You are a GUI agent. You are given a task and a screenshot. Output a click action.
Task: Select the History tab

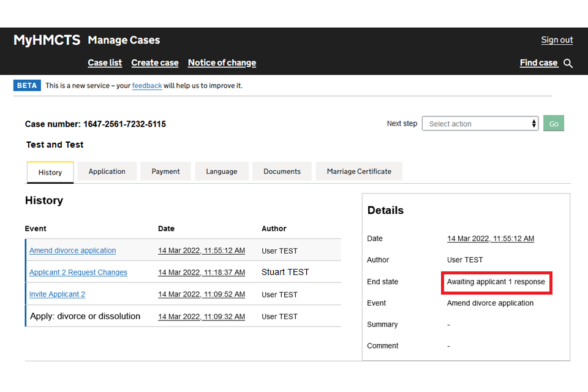[50, 172]
